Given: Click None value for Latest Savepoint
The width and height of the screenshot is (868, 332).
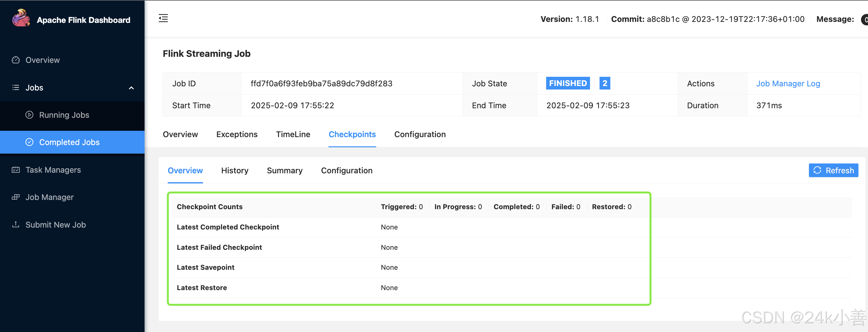Looking at the screenshot, I should click(389, 267).
